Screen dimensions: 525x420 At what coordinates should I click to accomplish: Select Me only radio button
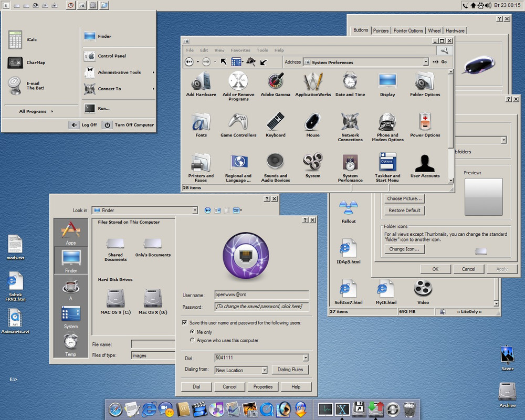[192, 332]
